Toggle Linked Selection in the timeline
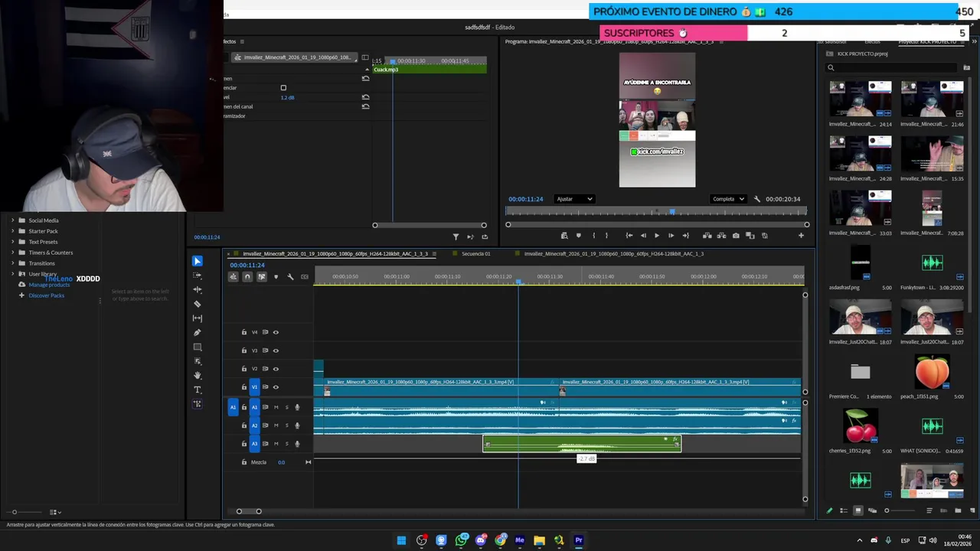 pos(261,277)
